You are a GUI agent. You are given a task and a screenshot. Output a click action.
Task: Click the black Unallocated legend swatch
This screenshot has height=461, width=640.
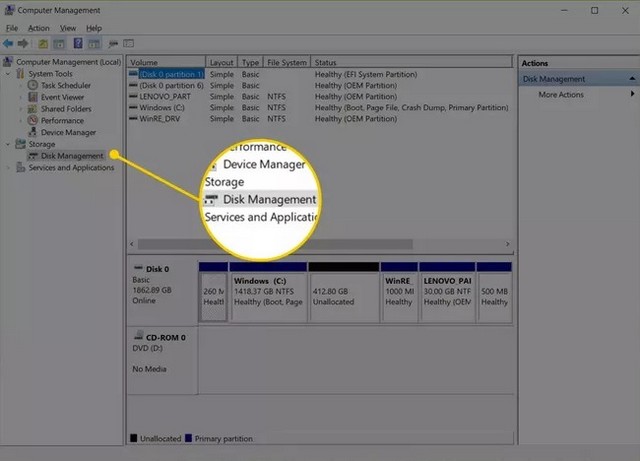[x=135, y=439]
